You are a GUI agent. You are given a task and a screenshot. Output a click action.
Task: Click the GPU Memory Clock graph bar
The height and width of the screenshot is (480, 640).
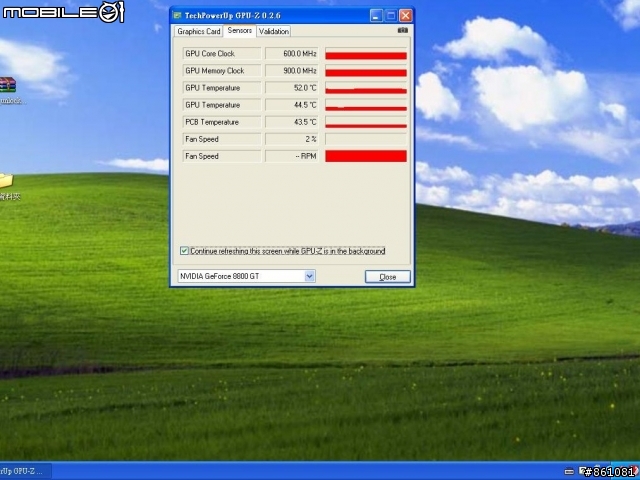[366, 71]
